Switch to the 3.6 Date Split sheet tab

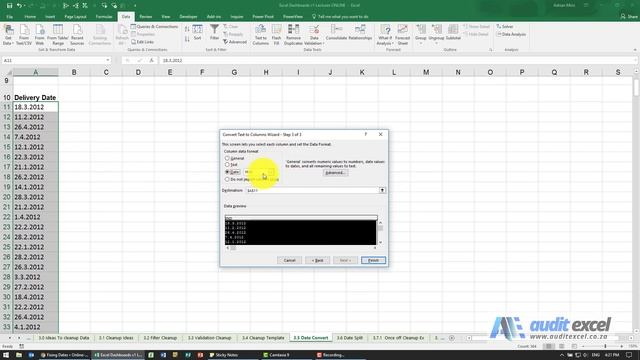(x=349, y=338)
